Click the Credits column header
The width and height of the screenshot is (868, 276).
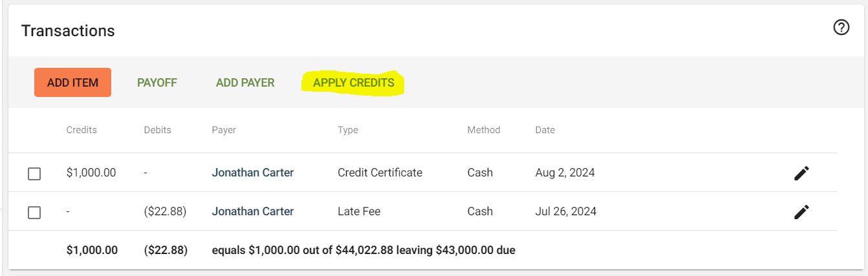tap(81, 130)
